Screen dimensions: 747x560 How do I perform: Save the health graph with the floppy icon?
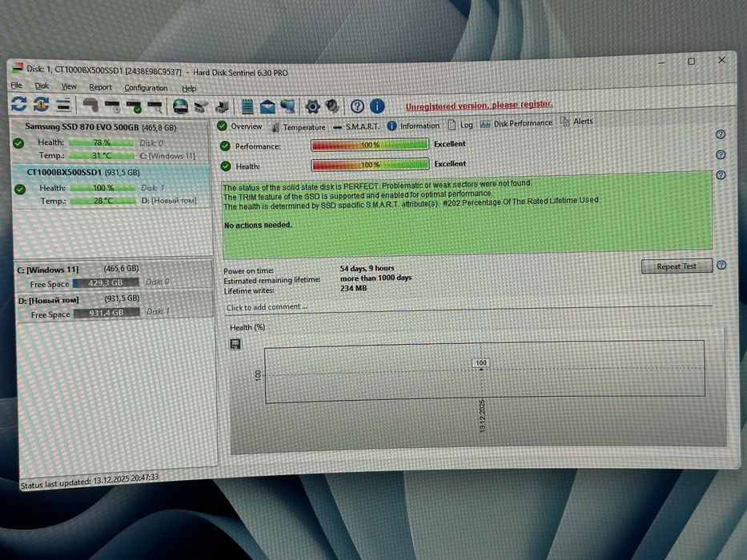[x=235, y=344]
